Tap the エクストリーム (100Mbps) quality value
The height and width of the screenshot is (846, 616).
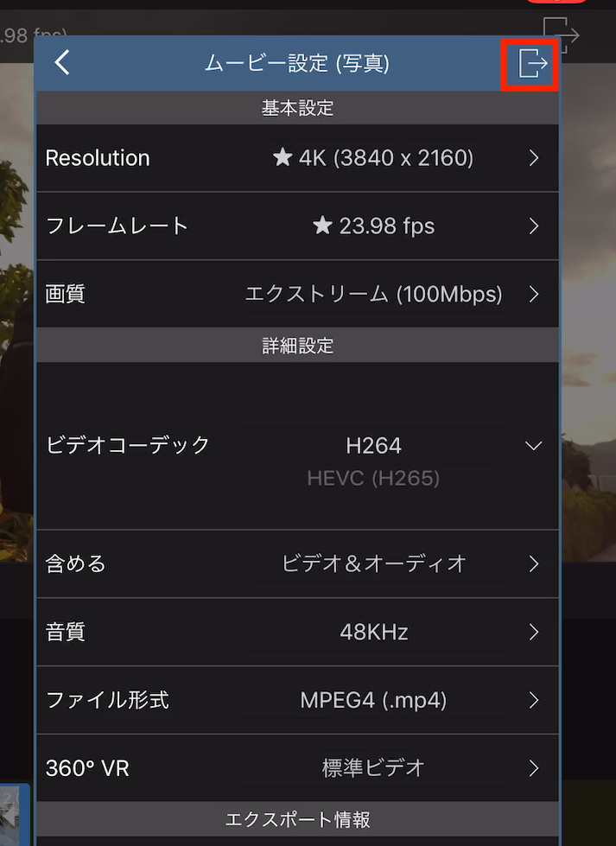click(x=373, y=295)
